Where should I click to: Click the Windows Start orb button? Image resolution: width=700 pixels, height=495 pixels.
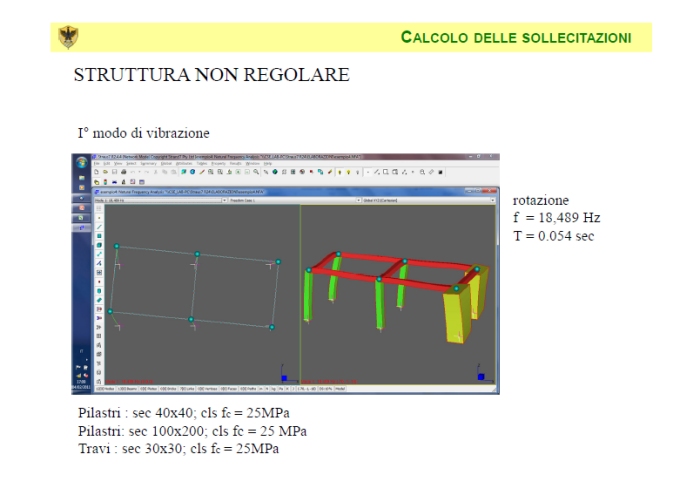click(x=80, y=163)
